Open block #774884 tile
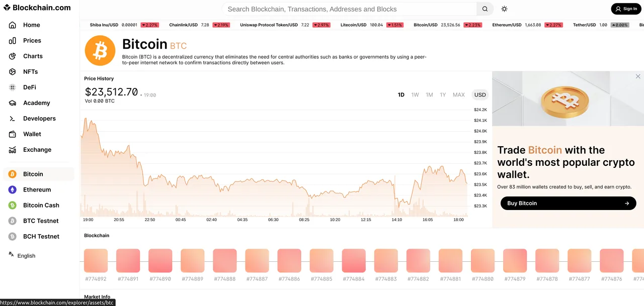Viewport: 644px width, 306px height. (x=354, y=261)
